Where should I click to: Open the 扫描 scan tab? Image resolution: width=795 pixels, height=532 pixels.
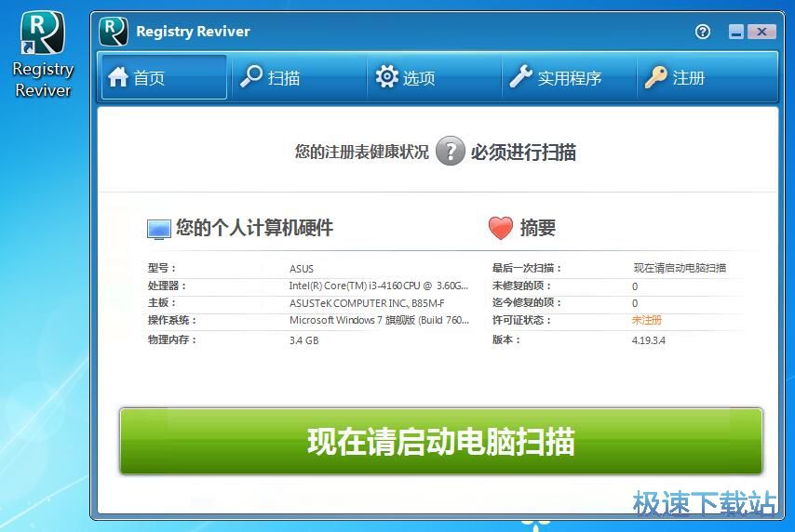tap(299, 77)
